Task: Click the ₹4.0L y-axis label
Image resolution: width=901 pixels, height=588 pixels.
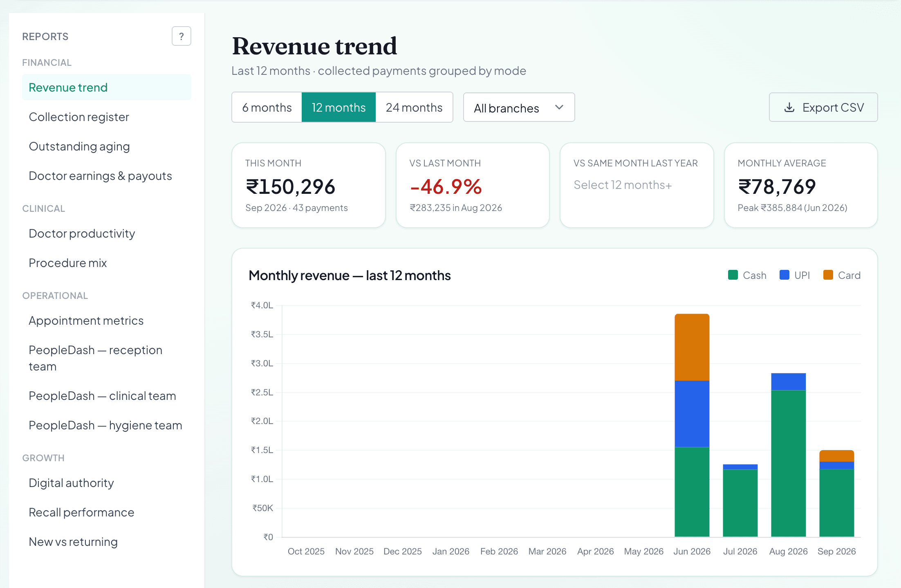Action: click(x=262, y=305)
